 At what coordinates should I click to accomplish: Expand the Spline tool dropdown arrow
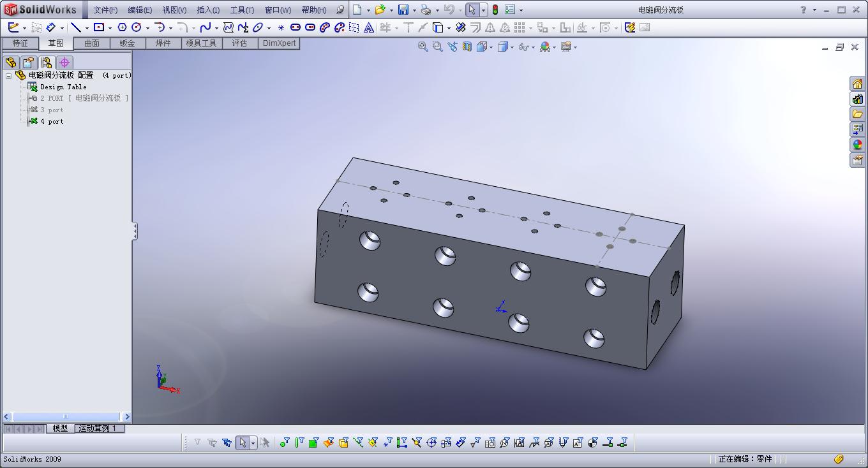coord(216,28)
